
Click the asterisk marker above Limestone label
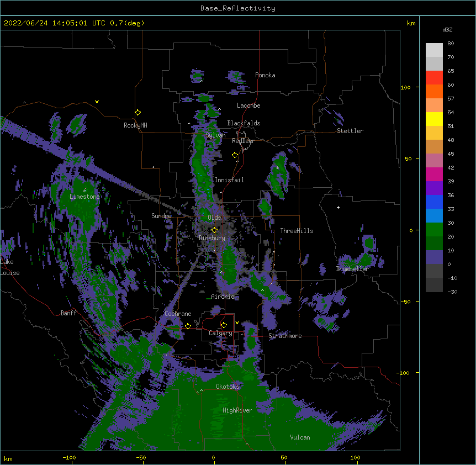tap(84, 191)
